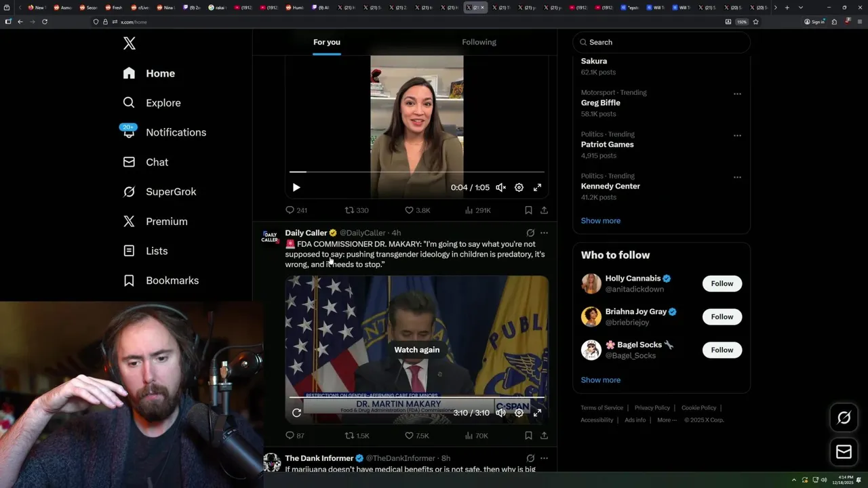Open Daily Caller profile avatar
Image resolution: width=868 pixels, height=488 pixels.
(x=270, y=237)
